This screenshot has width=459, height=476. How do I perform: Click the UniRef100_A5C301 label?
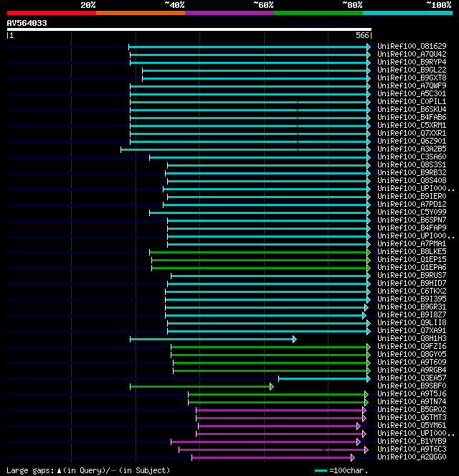(412, 93)
